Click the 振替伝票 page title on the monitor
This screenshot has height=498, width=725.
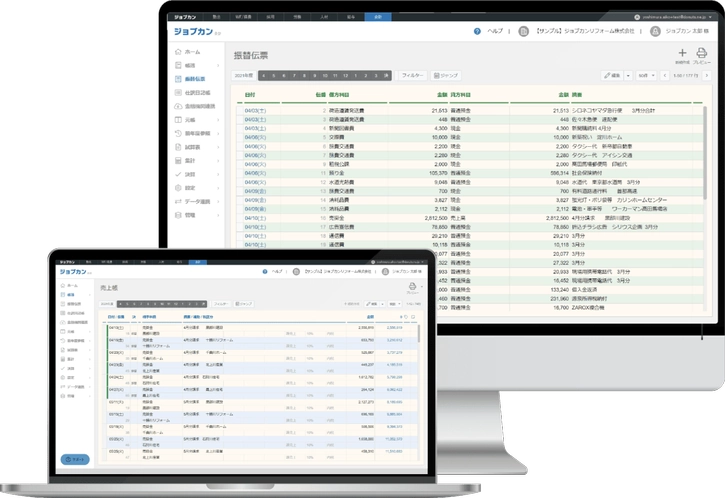(x=251, y=55)
